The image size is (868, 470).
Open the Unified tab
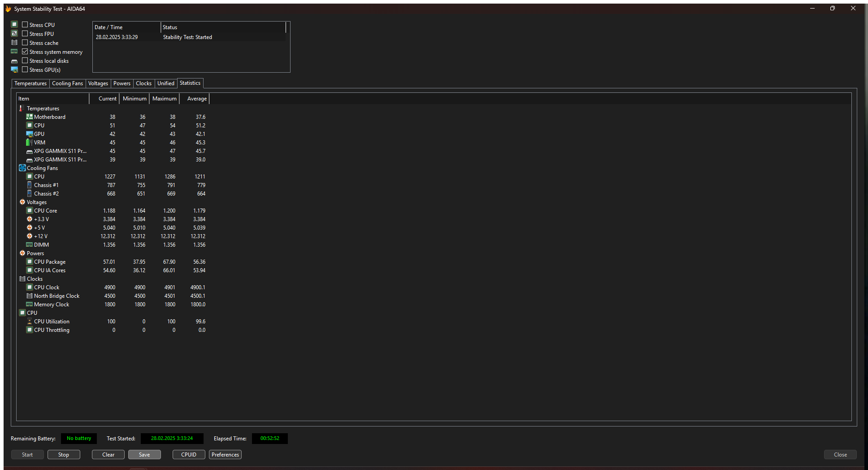[166, 83]
